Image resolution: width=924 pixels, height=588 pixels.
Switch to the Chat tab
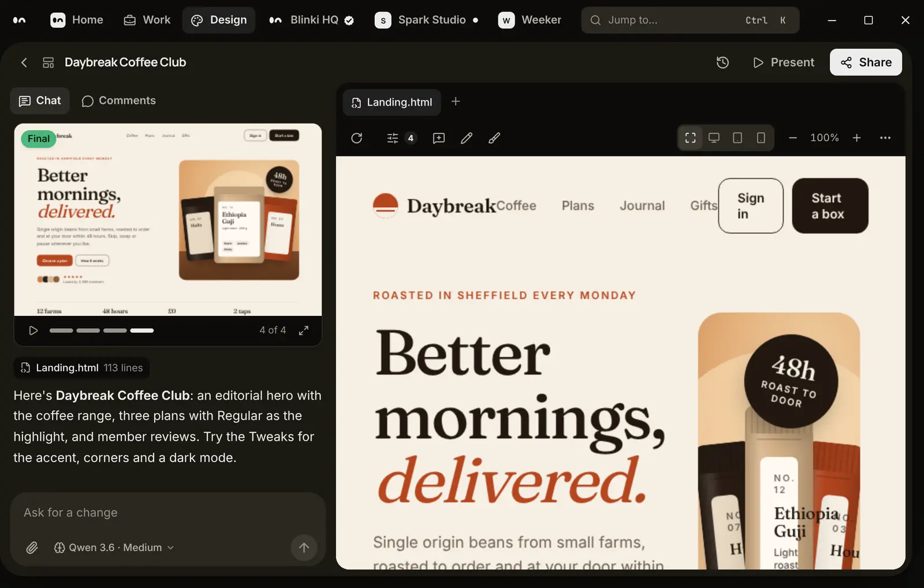pos(40,101)
